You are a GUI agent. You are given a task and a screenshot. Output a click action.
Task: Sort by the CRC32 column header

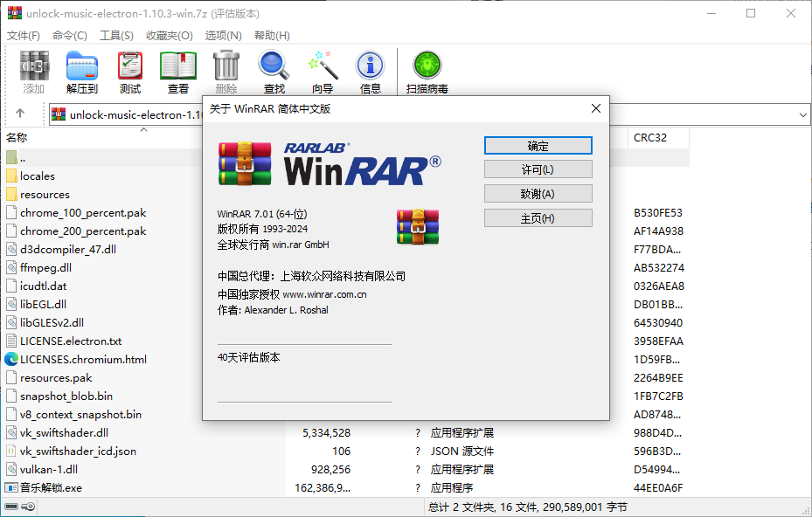click(x=650, y=138)
